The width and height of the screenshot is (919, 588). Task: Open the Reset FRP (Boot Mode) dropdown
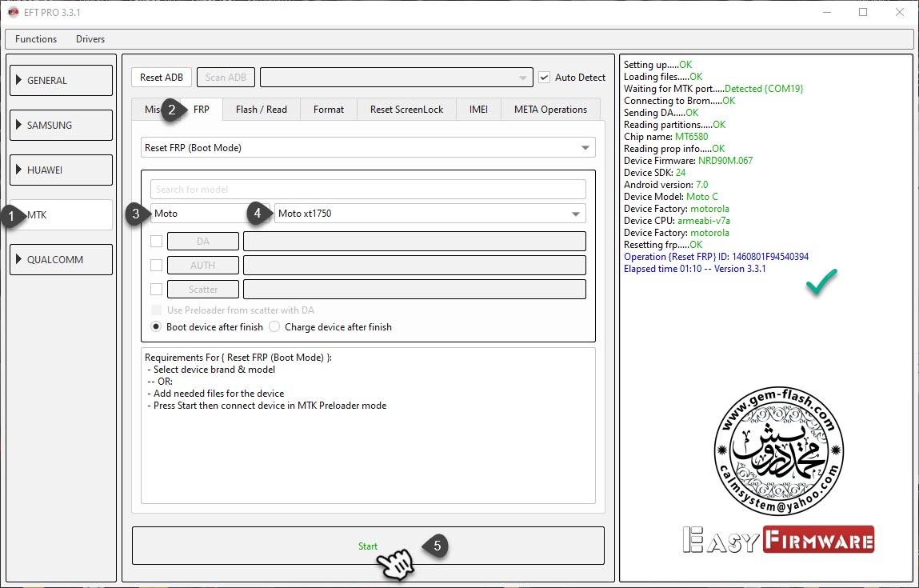[x=368, y=148]
